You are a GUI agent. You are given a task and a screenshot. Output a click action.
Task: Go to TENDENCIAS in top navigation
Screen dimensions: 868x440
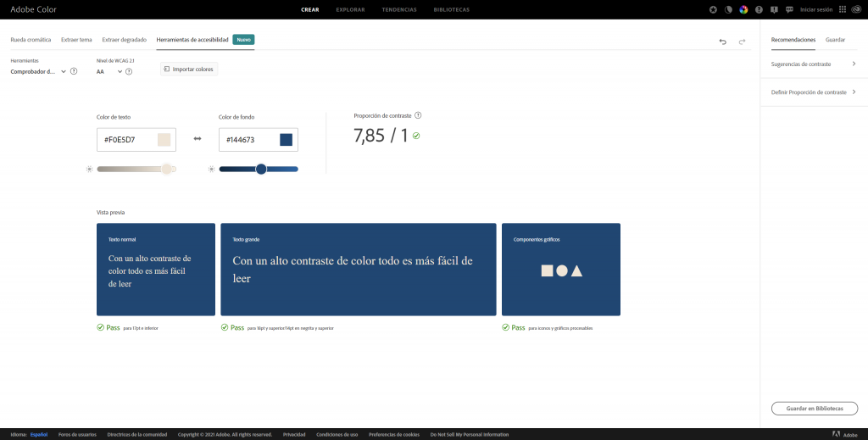(399, 9)
